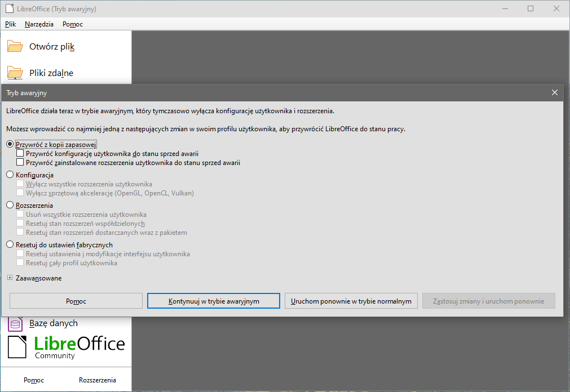
Task: Minimize the LibreOffice window
Action: tap(505, 8)
